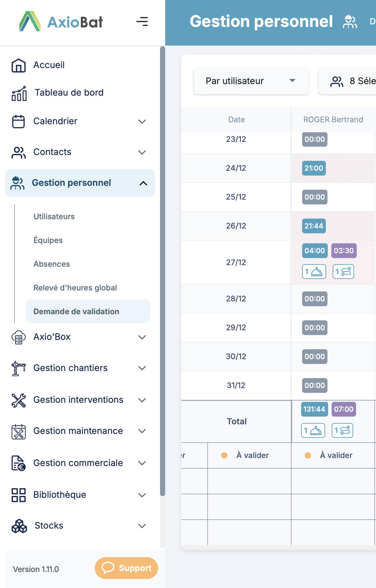Open the 8 Sélectionnés users selector
The width and height of the screenshot is (376, 588).
point(350,81)
